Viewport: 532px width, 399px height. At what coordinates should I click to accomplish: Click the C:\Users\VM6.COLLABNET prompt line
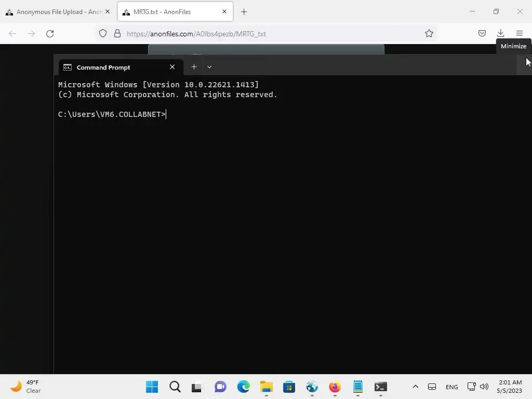point(112,114)
